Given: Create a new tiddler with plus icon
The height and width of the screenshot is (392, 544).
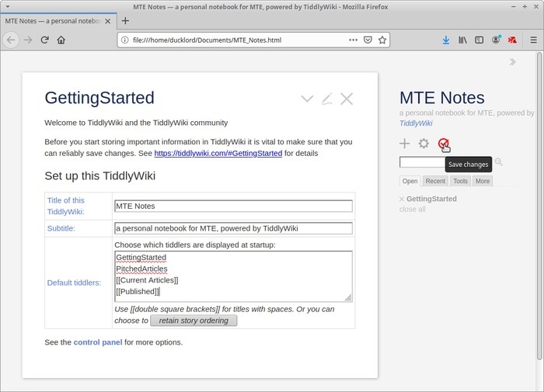Looking at the screenshot, I should 405,143.
